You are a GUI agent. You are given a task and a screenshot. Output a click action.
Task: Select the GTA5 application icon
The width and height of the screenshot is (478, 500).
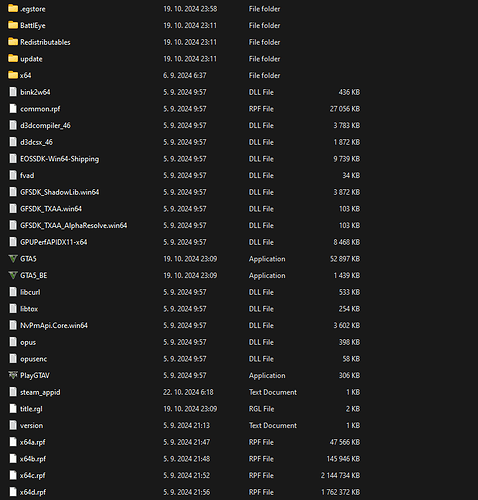click(x=13, y=259)
